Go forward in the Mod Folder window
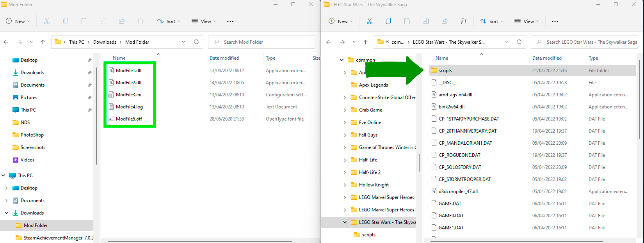 [x=20, y=42]
